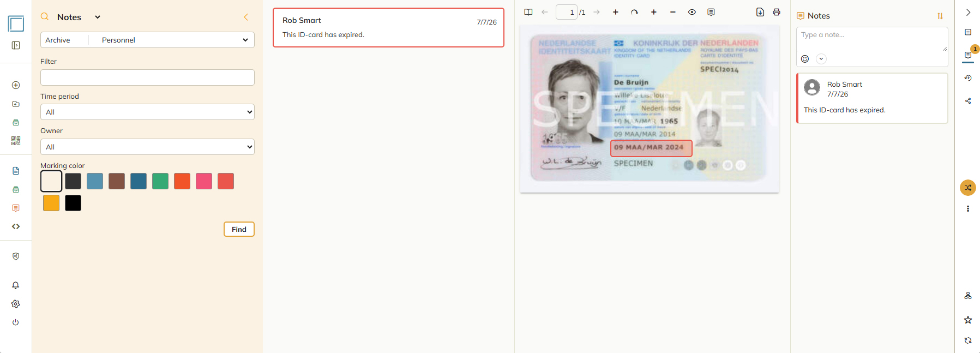Print the document
Image resolution: width=980 pixels, height=353 pixels.
pos(777,12)
